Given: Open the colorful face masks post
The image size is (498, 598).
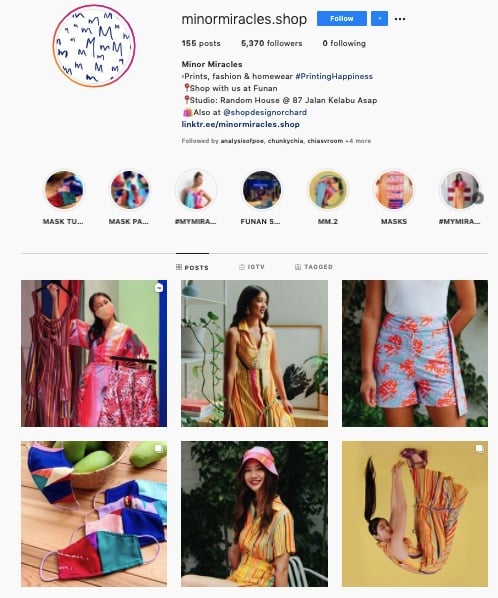Looking at the screenshot, I should point(94,514).
